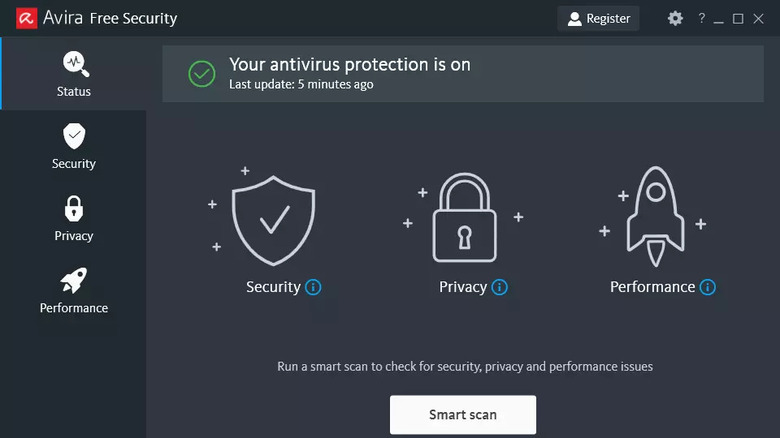Show info about Performance
The image size is (780, 438).
pyautogui.click(x=707, y=287)
